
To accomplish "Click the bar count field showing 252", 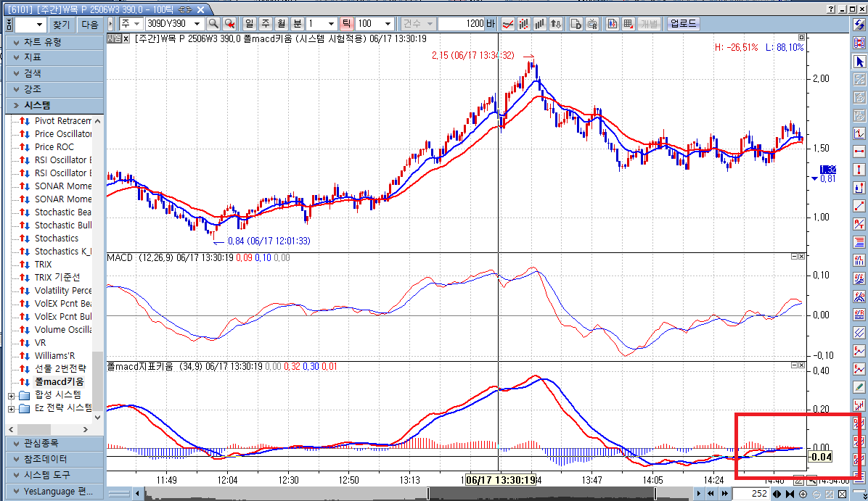I will [x=750, y=494].
